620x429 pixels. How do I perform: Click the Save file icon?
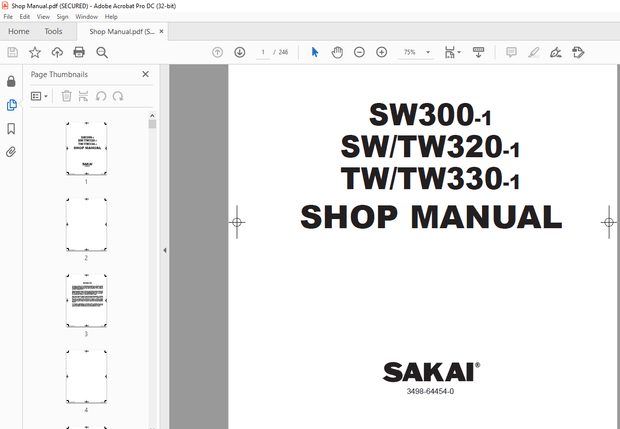[13, 52]
